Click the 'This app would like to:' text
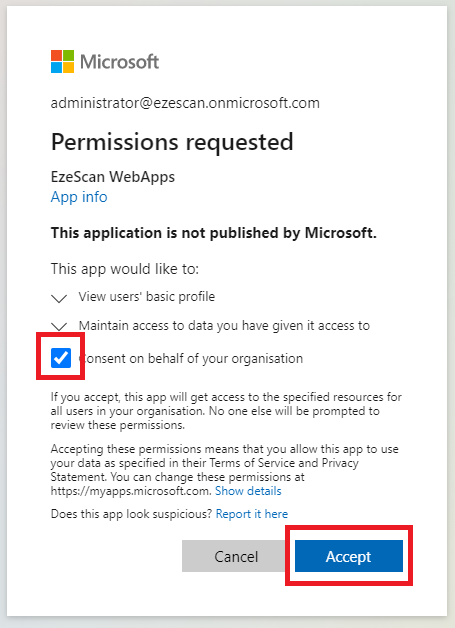 click(x=125, y=269)
